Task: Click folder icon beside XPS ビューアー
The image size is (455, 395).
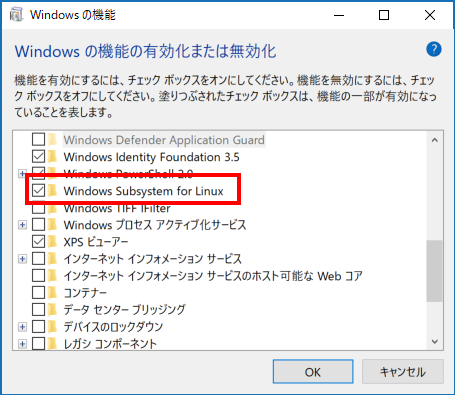Action: pyautogui.click(x=52, y=241)
